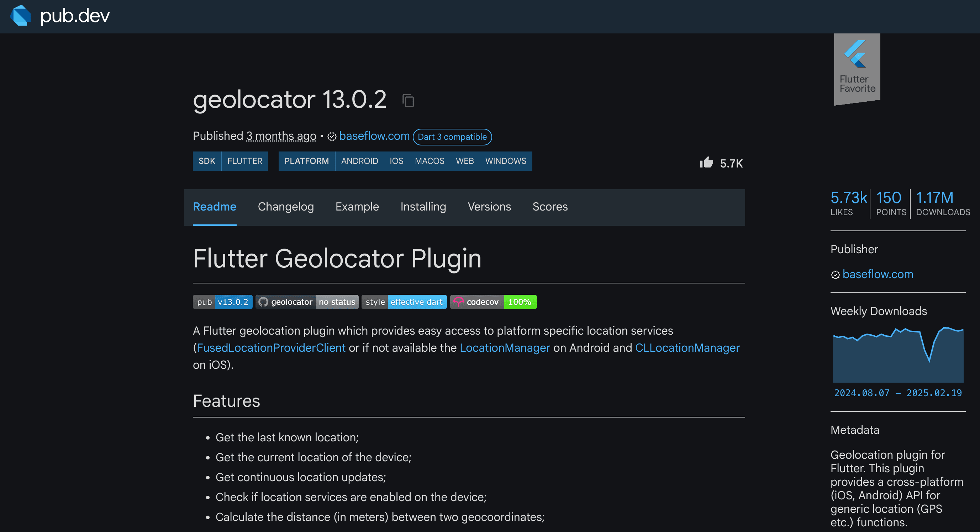Click 'Get the last known location;' bullet

287,437
